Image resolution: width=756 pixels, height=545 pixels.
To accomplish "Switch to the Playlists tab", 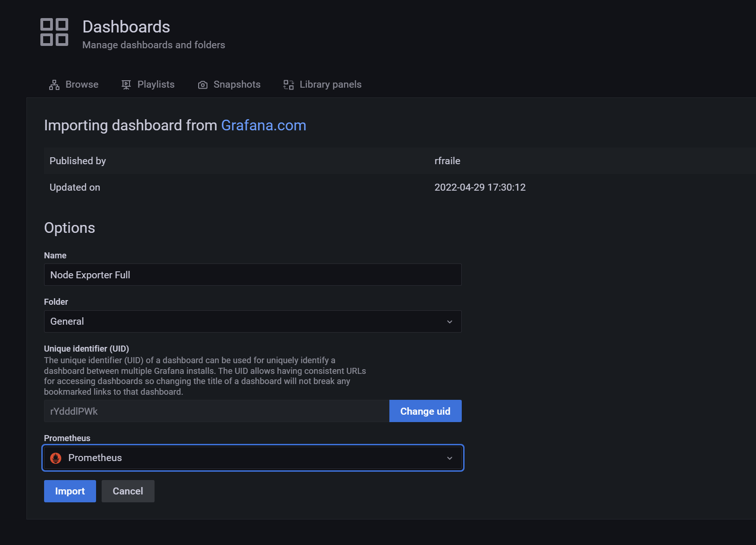I will coord(148,84).
